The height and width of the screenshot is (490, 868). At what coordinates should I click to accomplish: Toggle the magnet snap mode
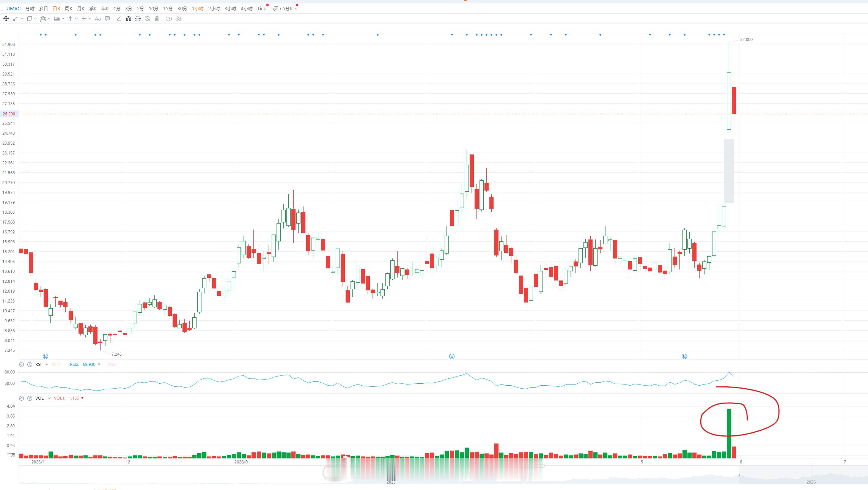click(x=129, y=19)
